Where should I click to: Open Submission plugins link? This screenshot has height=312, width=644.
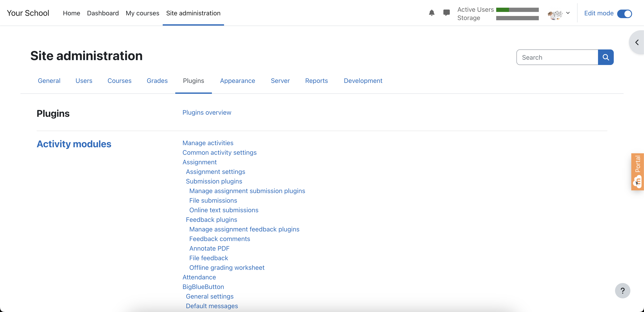pos(214,181)
